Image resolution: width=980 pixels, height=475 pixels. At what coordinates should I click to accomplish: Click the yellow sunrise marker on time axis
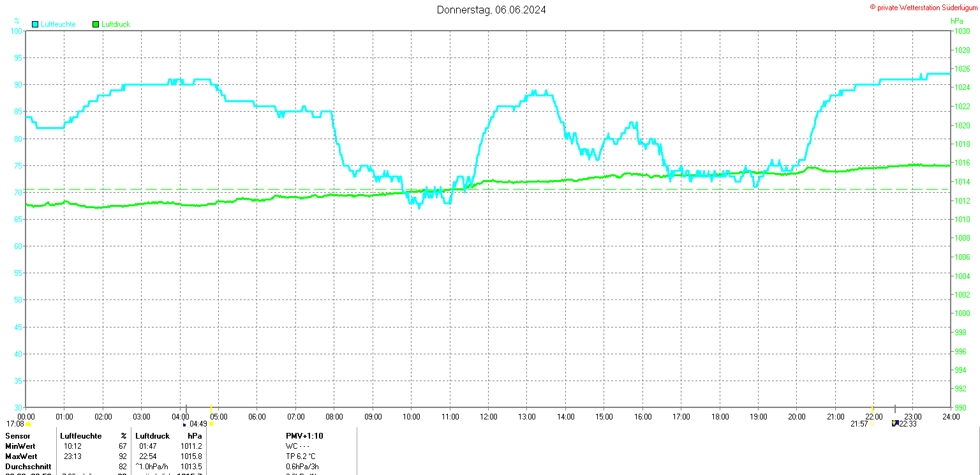[x=211, y=409]
